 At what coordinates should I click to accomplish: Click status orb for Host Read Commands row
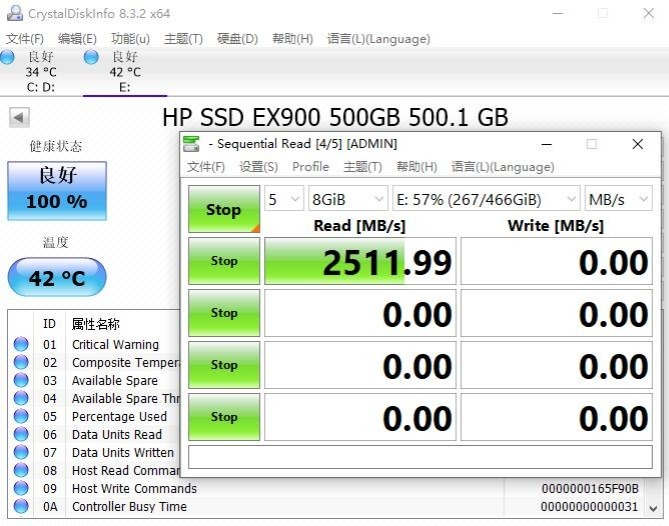coord(21,470)
